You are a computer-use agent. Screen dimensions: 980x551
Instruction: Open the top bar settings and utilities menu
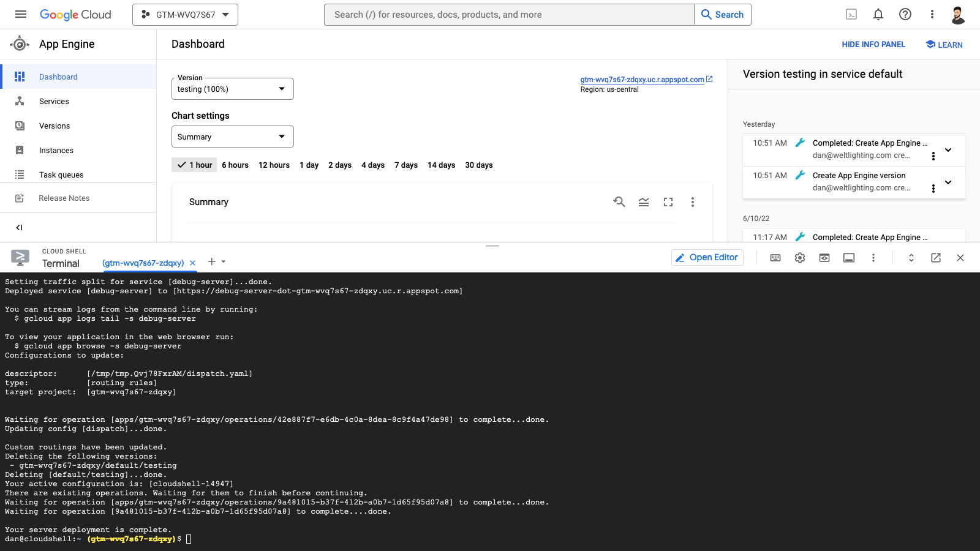click(x=932, y=14)
